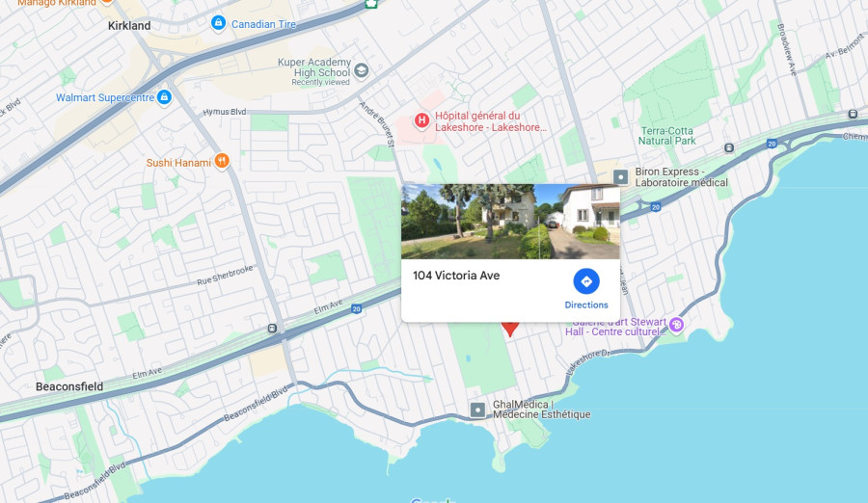The image size is (868, 503).
Task: Click the 104 Victoria Ave address title
Action: (456, 276)
